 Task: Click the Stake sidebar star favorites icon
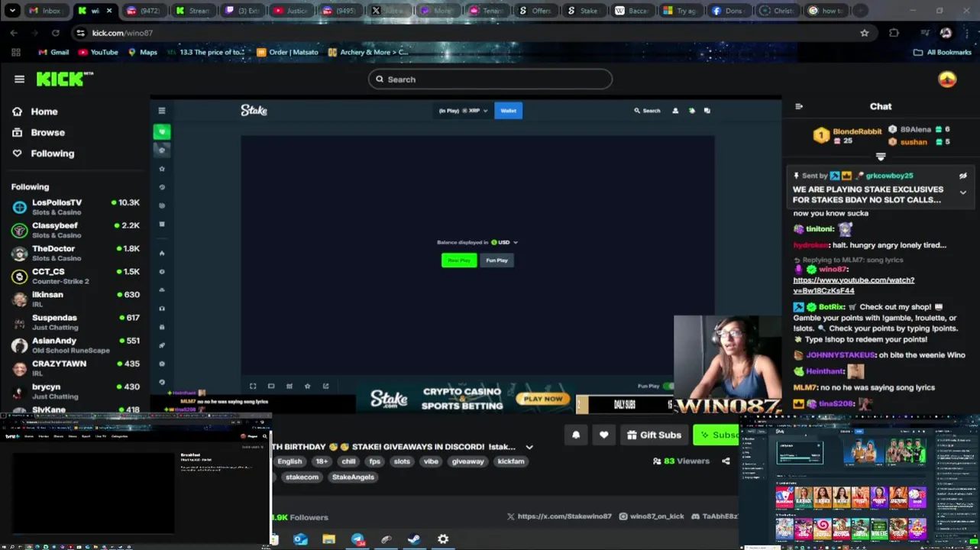point(162,169)
